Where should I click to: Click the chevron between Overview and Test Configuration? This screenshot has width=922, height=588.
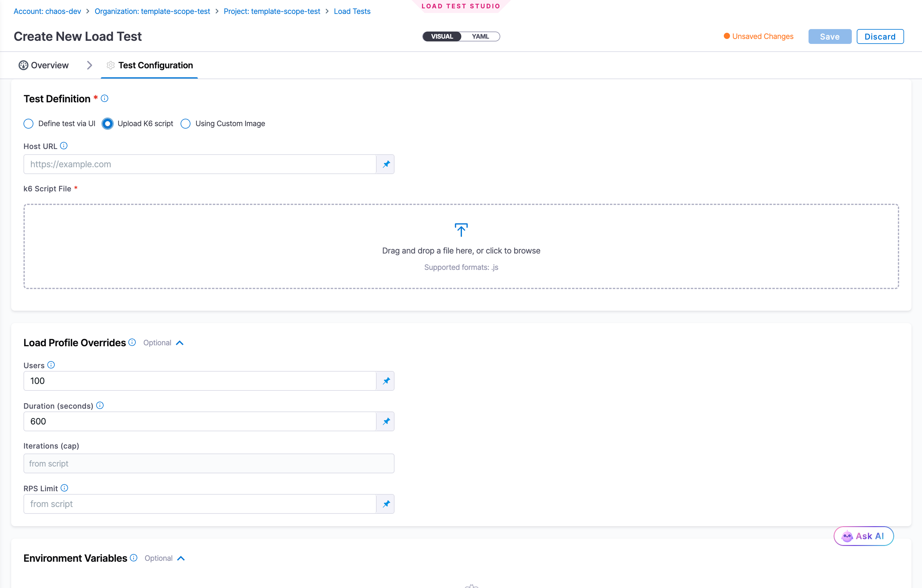click(89, 66)
